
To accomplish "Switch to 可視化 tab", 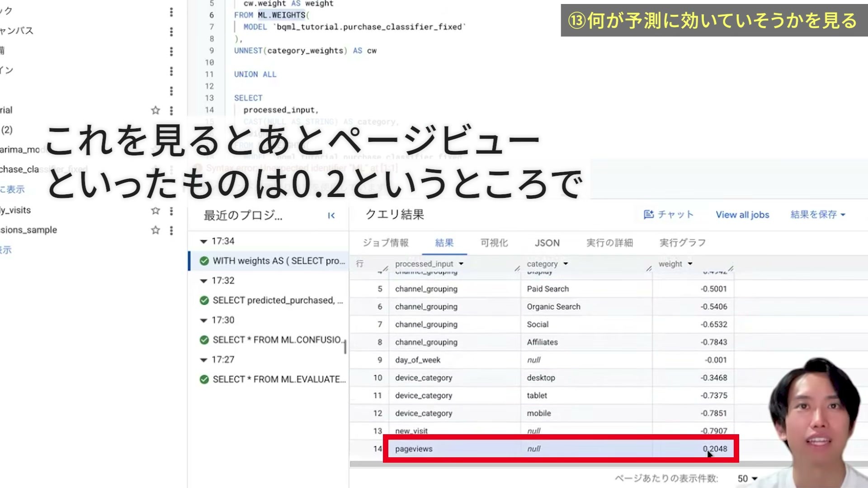I will pyautogui.click(x=494, y=243).
